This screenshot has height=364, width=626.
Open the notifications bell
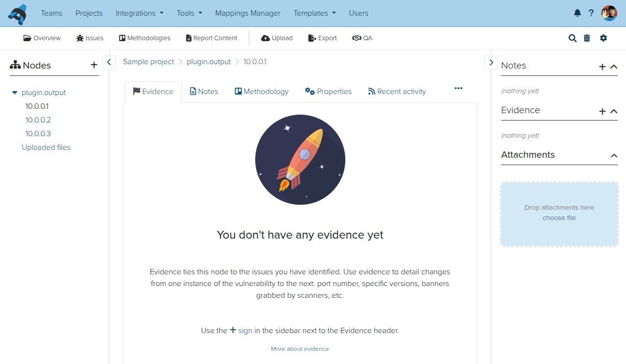point(578,13)
